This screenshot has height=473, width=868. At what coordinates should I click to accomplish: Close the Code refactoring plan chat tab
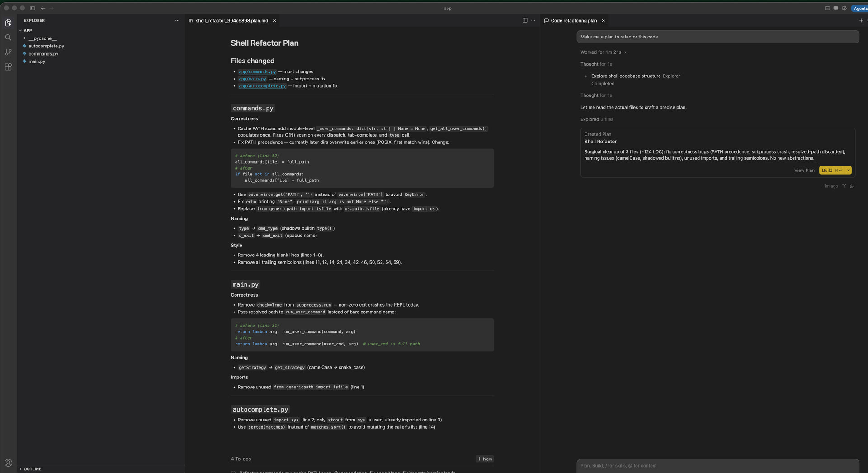pyautogui.click(x=603, y=20)
